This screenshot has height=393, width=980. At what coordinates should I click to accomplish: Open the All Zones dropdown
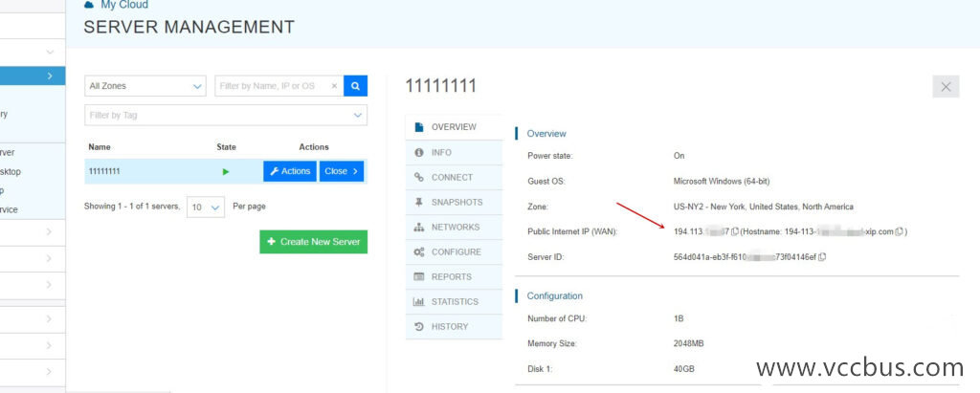point(145,86)
